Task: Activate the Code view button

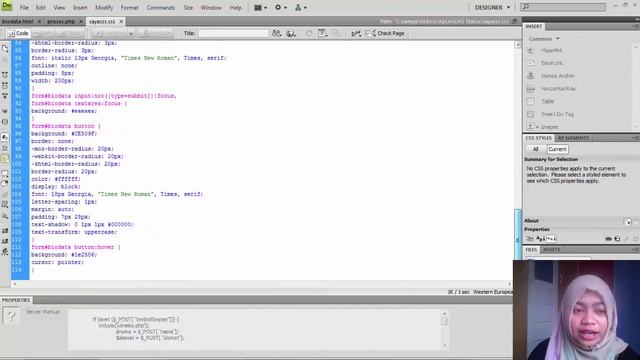Action: click(18, 33)
